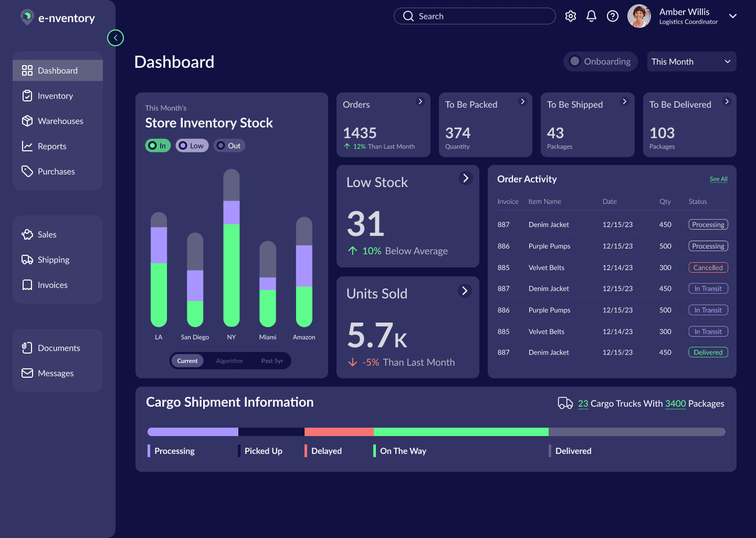The height and width of the screenshot is (538, 756).
Task: Open Inventory from the sidebar
Action: tap(58, 96)
